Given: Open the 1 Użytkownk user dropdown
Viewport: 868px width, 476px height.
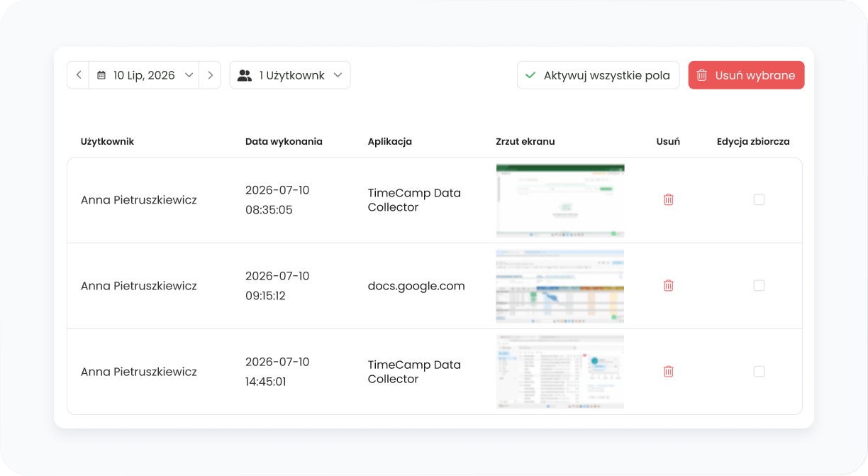Looking at the screenshot, I should pos(290,75).
